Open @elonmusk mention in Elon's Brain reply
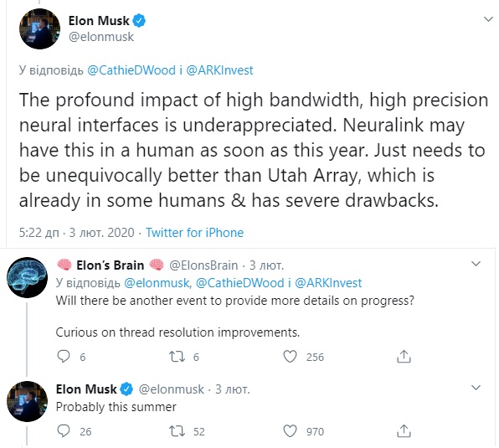 click(x=157, y=283)
